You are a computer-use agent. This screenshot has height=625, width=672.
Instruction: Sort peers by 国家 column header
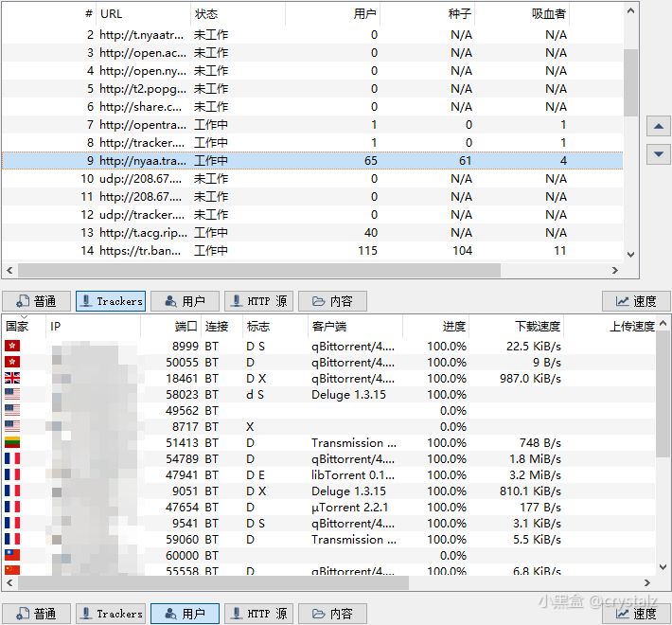point(24,326)
